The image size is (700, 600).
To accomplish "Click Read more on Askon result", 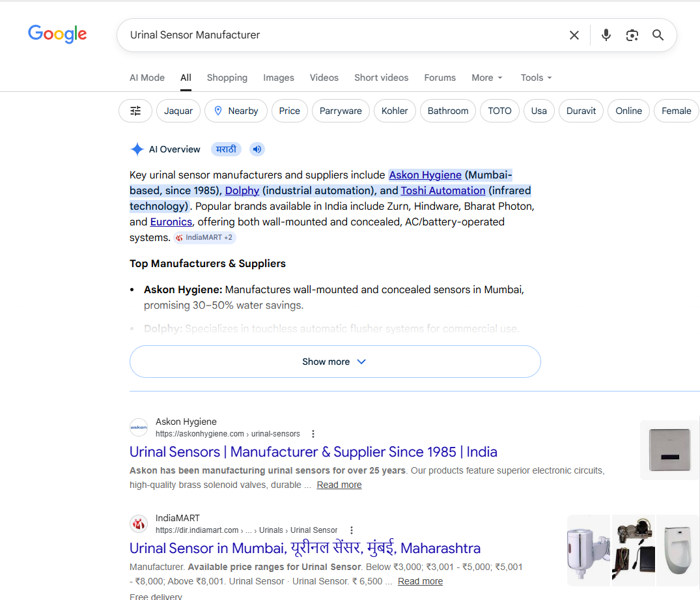I will pos(339,485).
